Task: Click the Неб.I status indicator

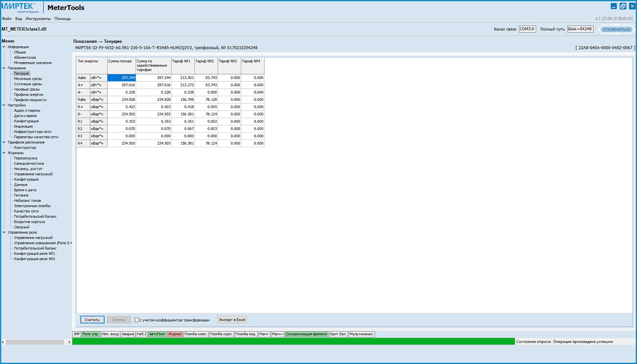Action: [x=142, y=334]
